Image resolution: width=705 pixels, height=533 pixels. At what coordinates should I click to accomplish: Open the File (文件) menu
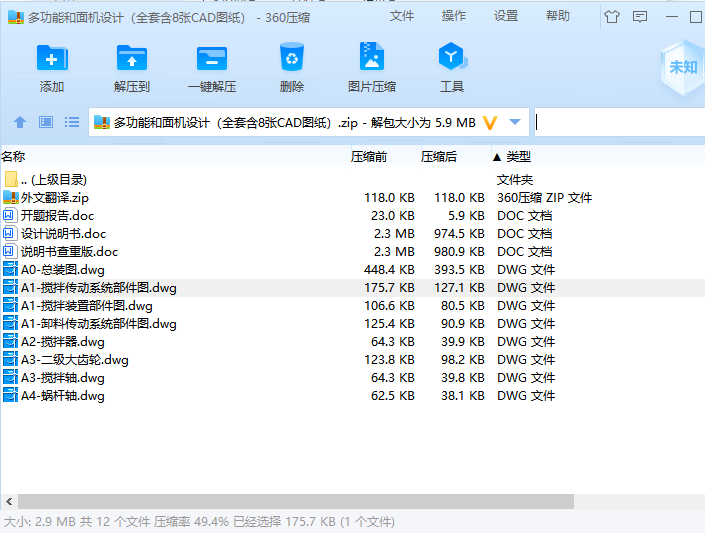pyautogui.click(x=402, y=16)
